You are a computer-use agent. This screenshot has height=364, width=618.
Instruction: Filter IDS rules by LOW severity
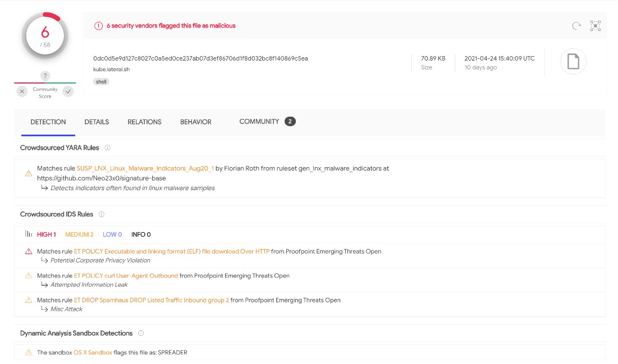pyautogui.click(x=112, y=234)
